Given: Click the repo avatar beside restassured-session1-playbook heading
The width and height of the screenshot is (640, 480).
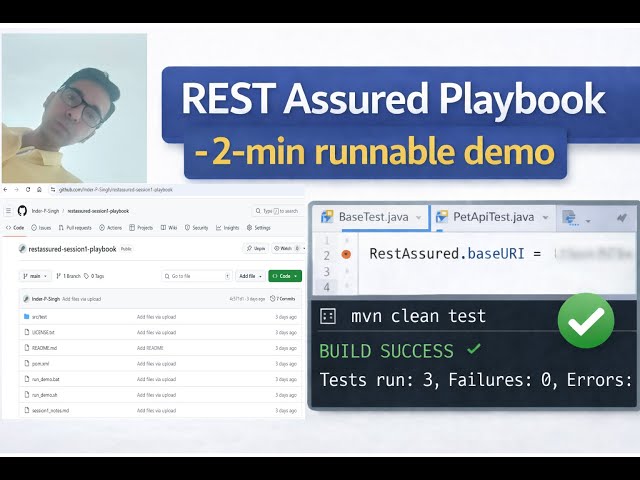Looking at the screenshot, I should pos(22,249).
